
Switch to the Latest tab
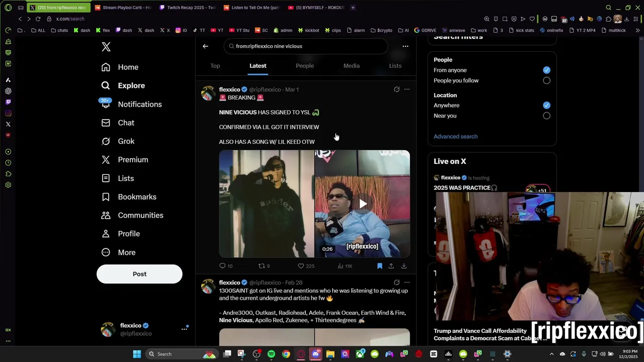click(258, 66)
